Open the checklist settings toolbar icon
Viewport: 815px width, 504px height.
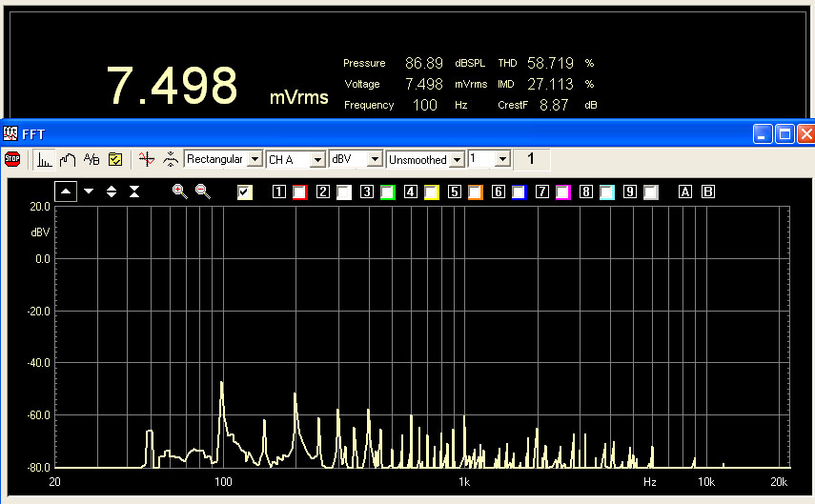[x=114, y=160]
